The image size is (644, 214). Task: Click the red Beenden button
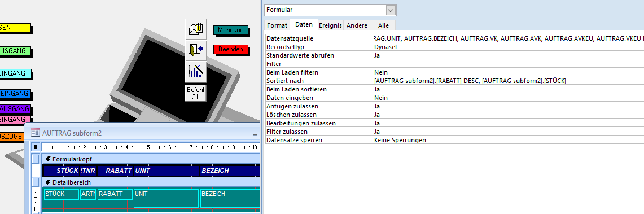pos(230,49)
